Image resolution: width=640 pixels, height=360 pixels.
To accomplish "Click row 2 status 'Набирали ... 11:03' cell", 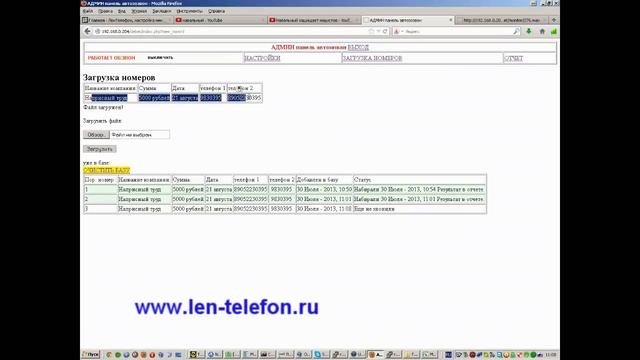I will tap(420, 199).
